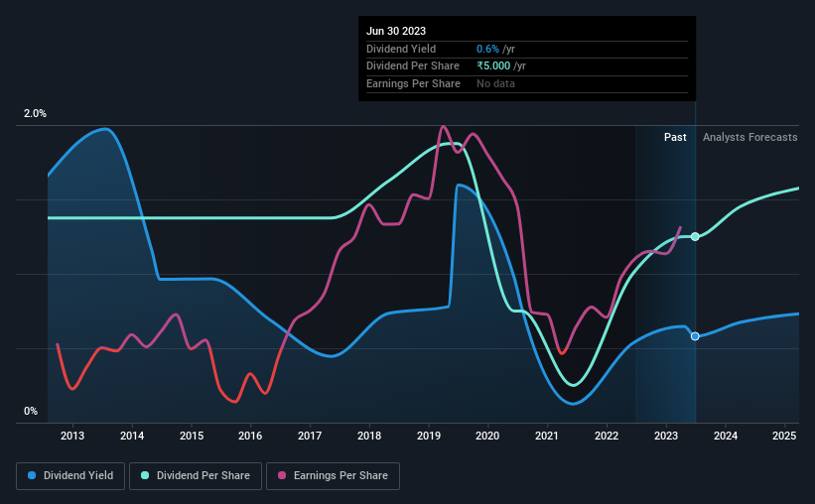
Task: Click the teal Dividend Per Share legend dot
Action: pyautogui.click(x=145, y=475)
